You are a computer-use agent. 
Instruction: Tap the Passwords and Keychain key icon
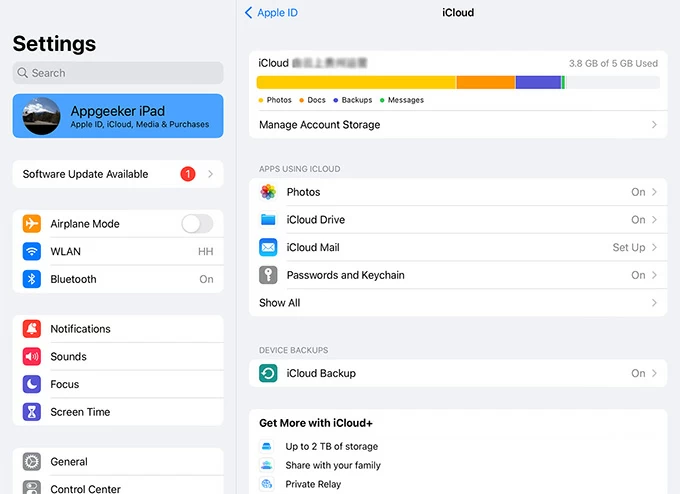pyautogui.click(x=268, y=275)
